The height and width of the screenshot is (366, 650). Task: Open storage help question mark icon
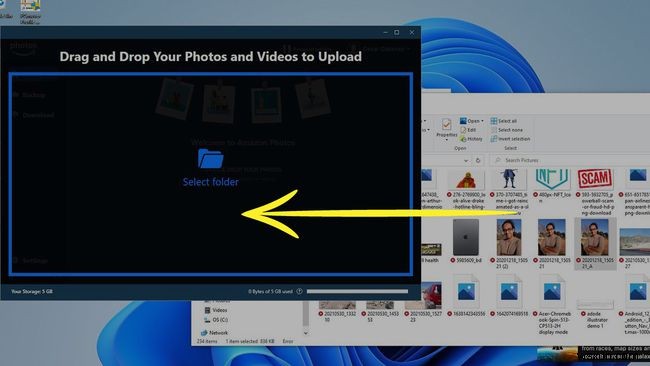(299, 291)
